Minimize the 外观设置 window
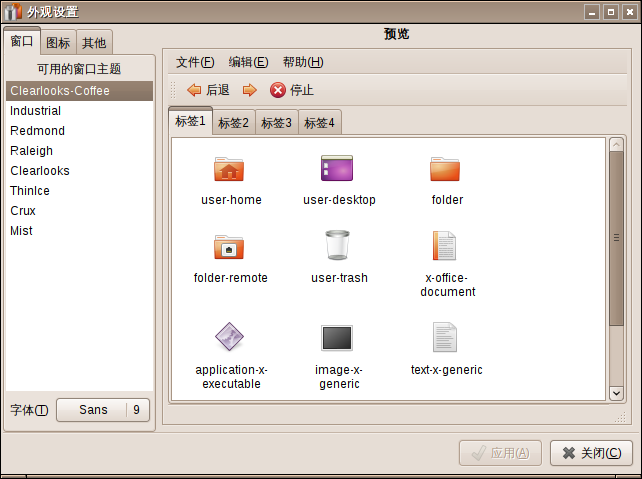 pyautogui.click(x=592, y=12)
